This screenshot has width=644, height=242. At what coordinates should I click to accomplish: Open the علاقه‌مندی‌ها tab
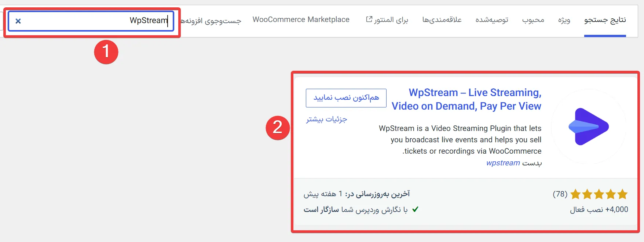(x=442, y=20)
